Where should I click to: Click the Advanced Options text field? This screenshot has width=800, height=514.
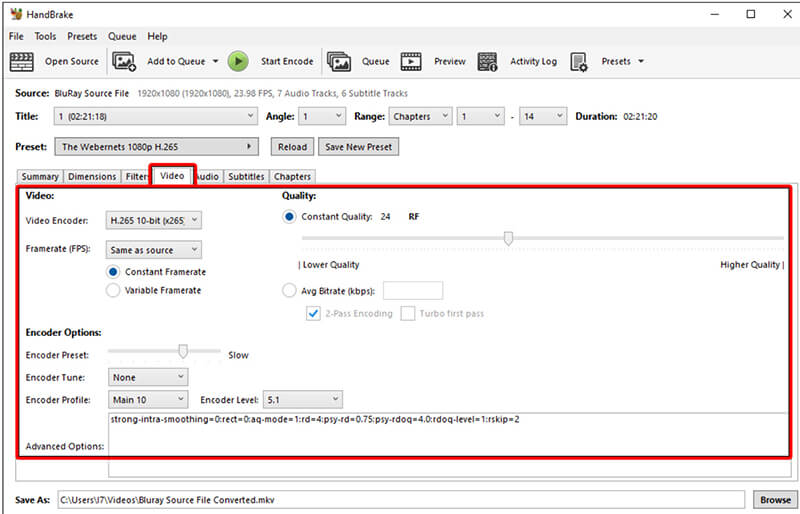pyautogui.click(x=449, y=445)
